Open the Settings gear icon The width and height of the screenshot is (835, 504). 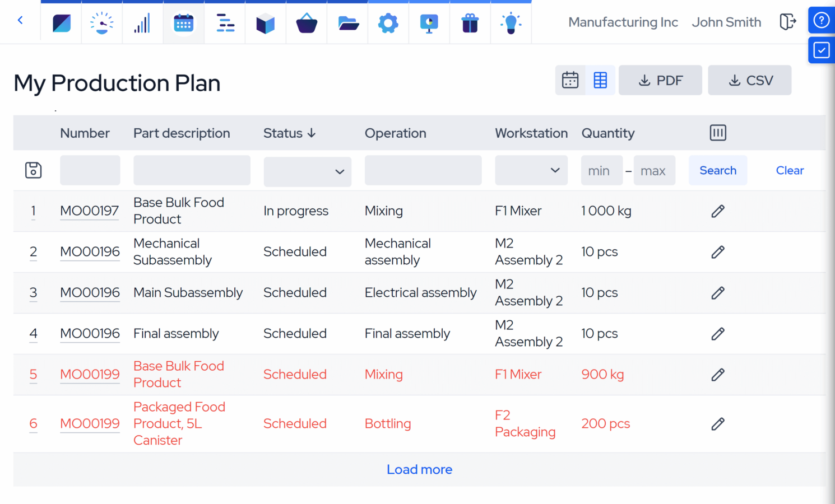pyautogui.click(x=388, y=22)
